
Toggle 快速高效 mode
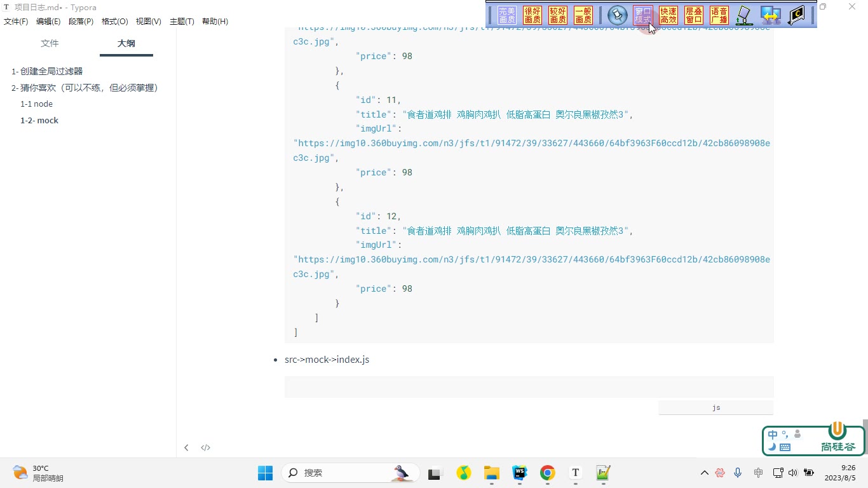click(668, 15)
